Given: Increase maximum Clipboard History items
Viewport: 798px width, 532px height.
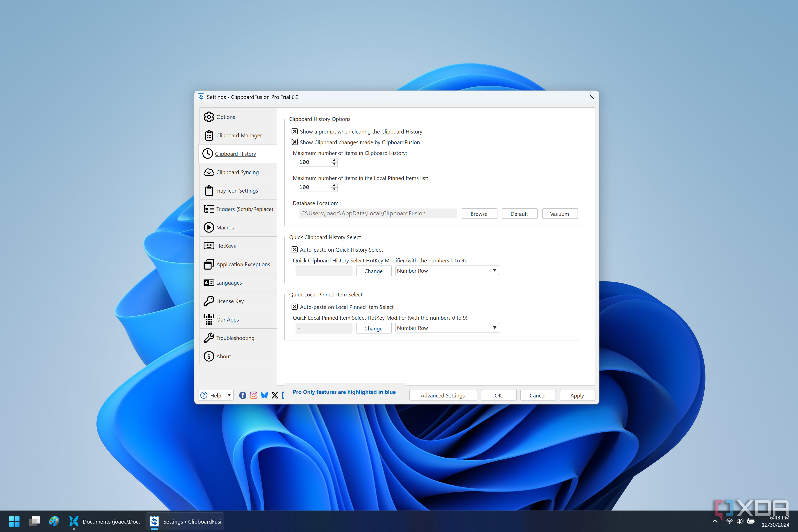Looking at the screenshot, I should click(334, 160).
